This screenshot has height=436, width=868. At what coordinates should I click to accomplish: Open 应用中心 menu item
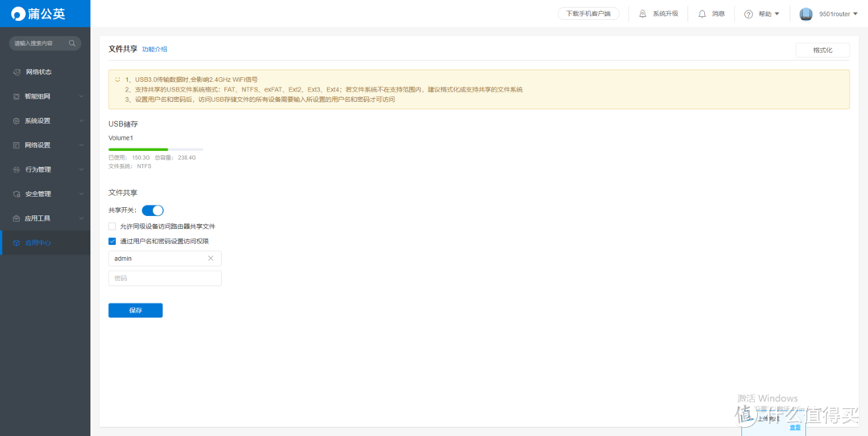point(45,243)
